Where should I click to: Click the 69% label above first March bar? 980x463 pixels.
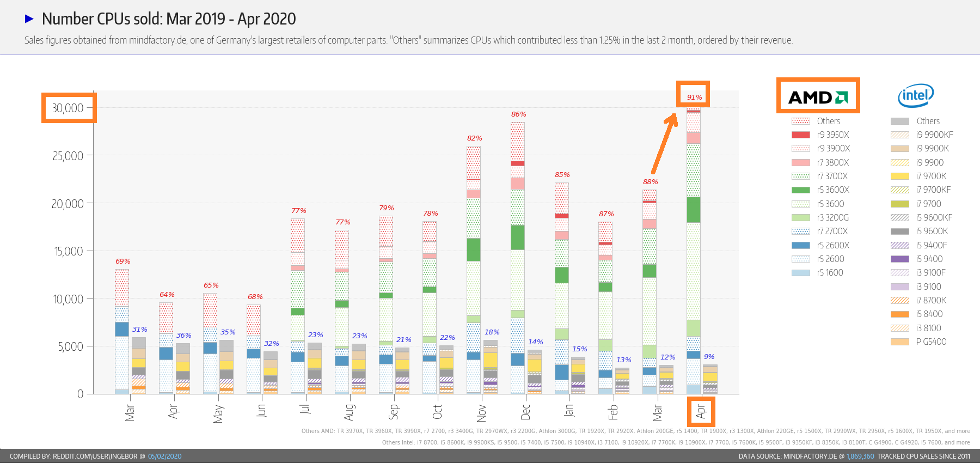[x=122, y=261]
